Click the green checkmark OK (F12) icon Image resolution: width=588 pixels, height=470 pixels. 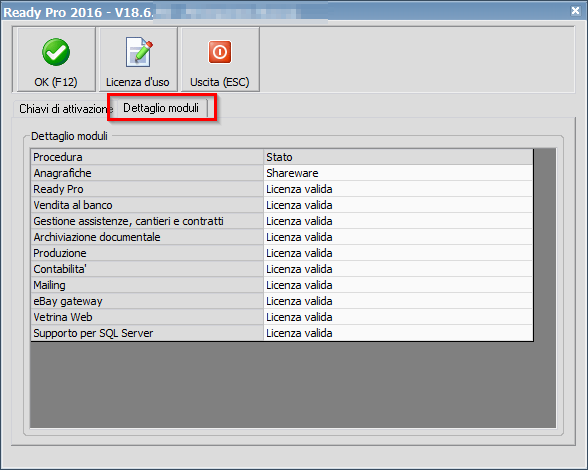(56, 52)
